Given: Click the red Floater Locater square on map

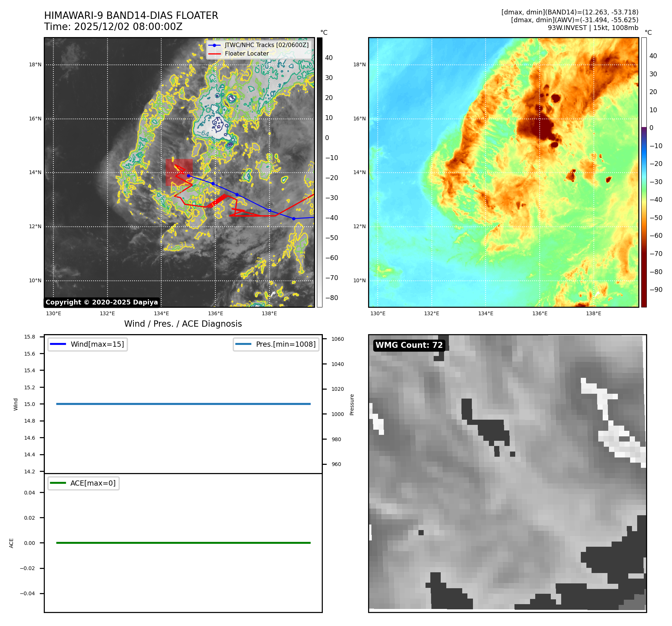Looking at the screenshot, I should pos(179,172).
